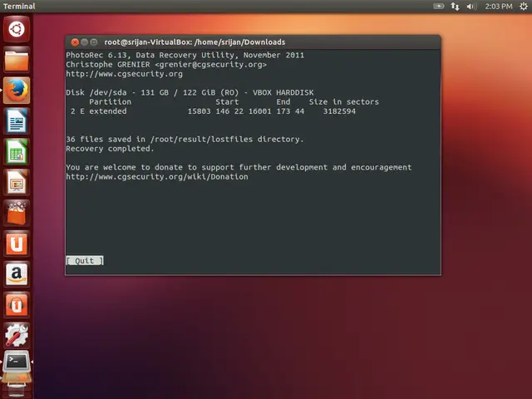Open the Ubuntu Dash home launcher
The height and width of the screenshot is (399, 532).
(x=17, y=29)
